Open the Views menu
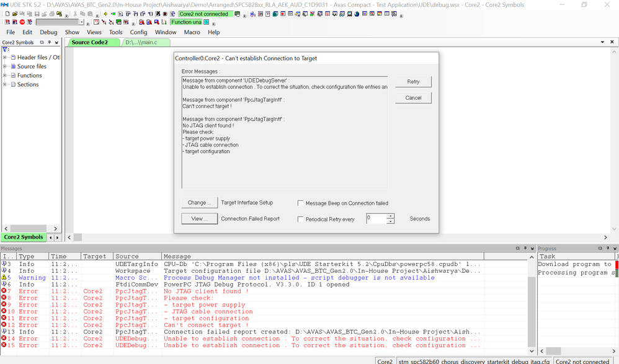The width and height of the screenshot is (619, 364). 94,32
